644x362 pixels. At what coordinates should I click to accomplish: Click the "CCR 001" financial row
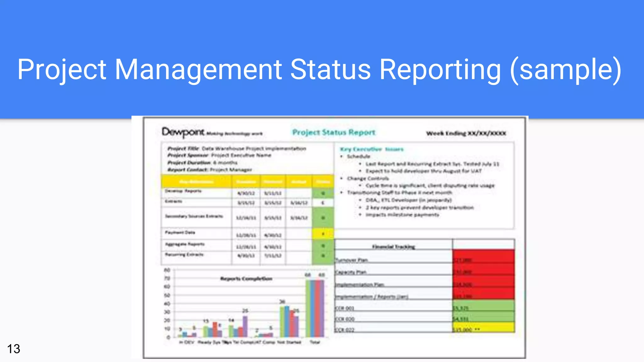coord(425,306)
